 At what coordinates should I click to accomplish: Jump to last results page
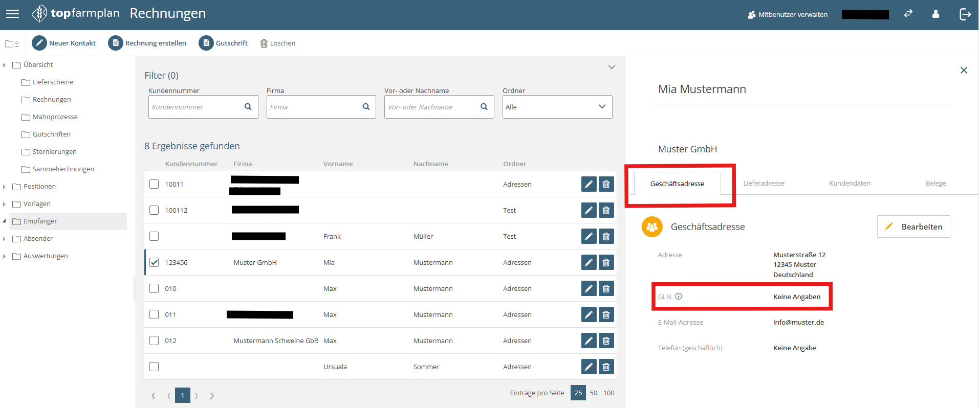(x=212, y=395)
